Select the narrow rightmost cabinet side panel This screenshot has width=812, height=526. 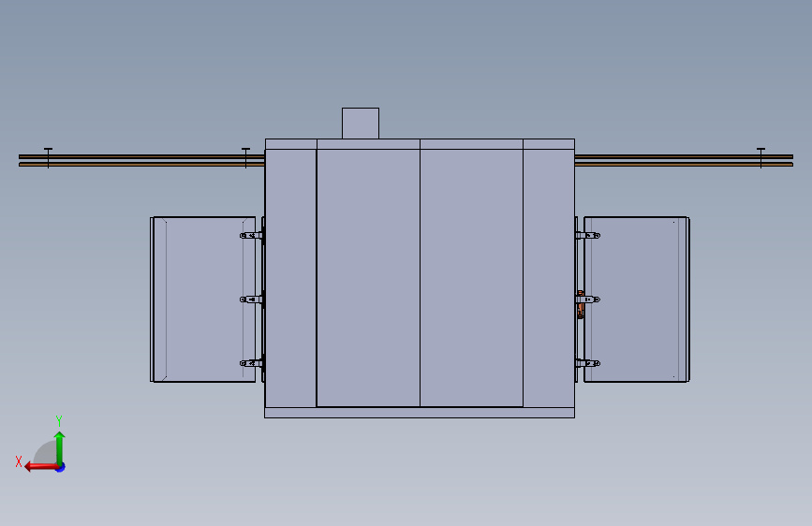click(549, 278)
